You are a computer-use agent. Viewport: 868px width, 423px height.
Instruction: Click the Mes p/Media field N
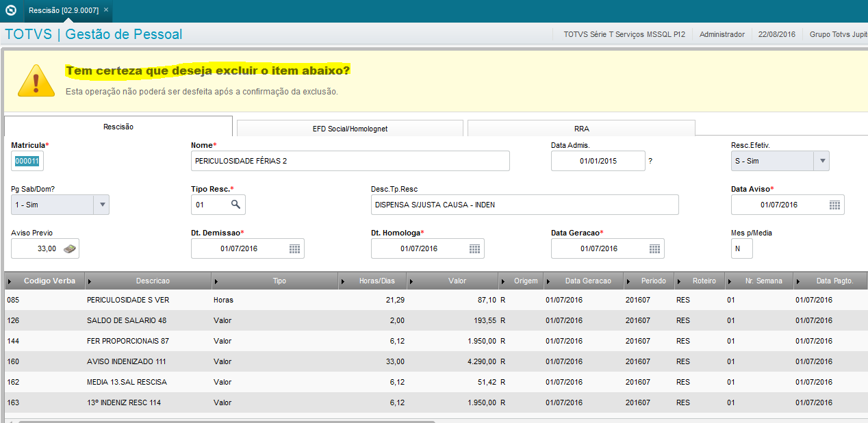[742, 248]
